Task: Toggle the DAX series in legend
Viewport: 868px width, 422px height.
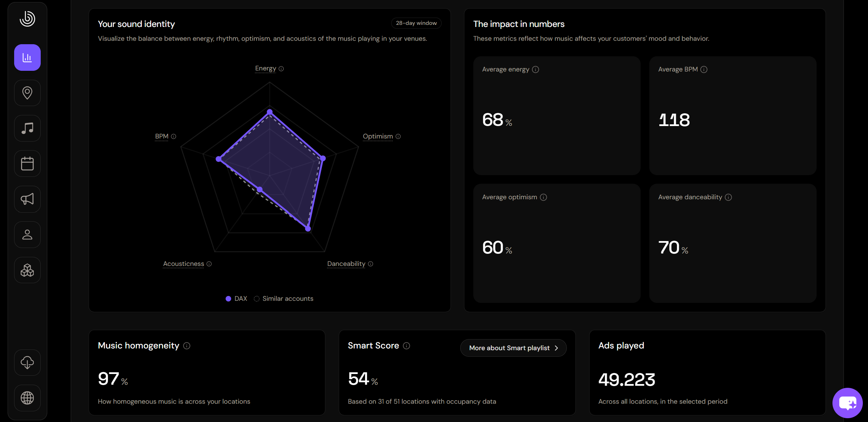Action: click(236, 299)
